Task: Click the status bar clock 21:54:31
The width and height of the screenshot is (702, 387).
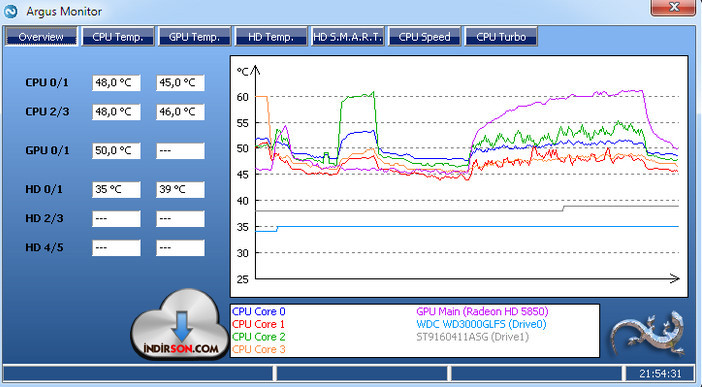Action: [660, 373]
